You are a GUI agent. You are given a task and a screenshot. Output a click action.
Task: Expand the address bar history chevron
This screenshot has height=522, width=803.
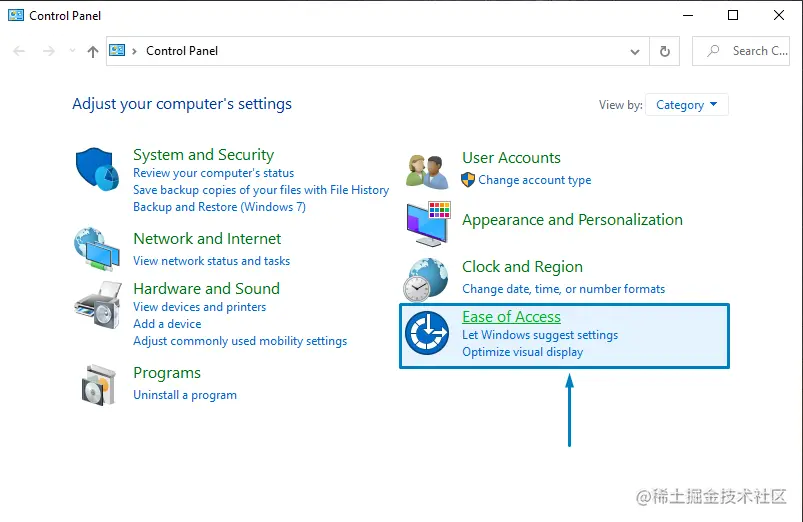[635, 51]
